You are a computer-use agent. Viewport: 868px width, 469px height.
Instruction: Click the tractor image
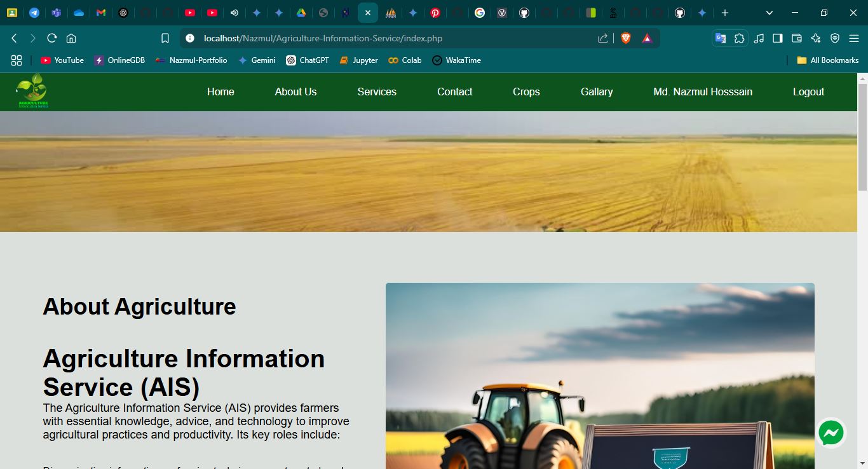pyautogui.click(x=600, y=376)
